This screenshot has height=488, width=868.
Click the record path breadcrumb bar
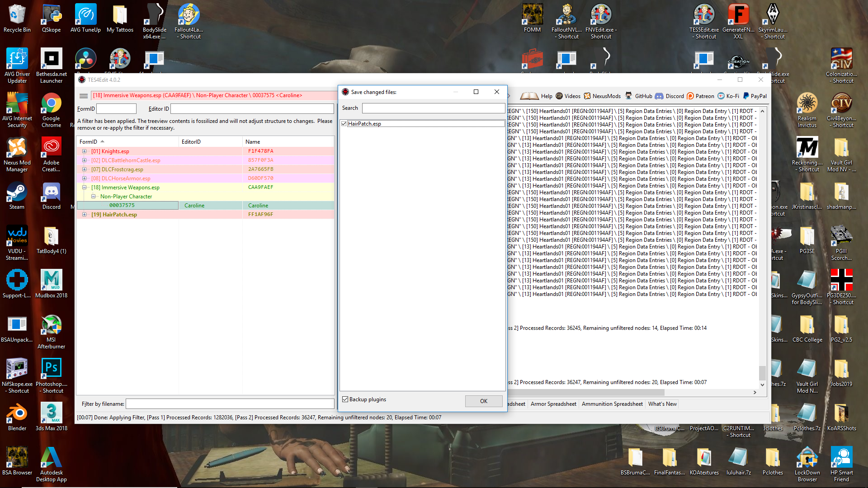click(214, 95)
